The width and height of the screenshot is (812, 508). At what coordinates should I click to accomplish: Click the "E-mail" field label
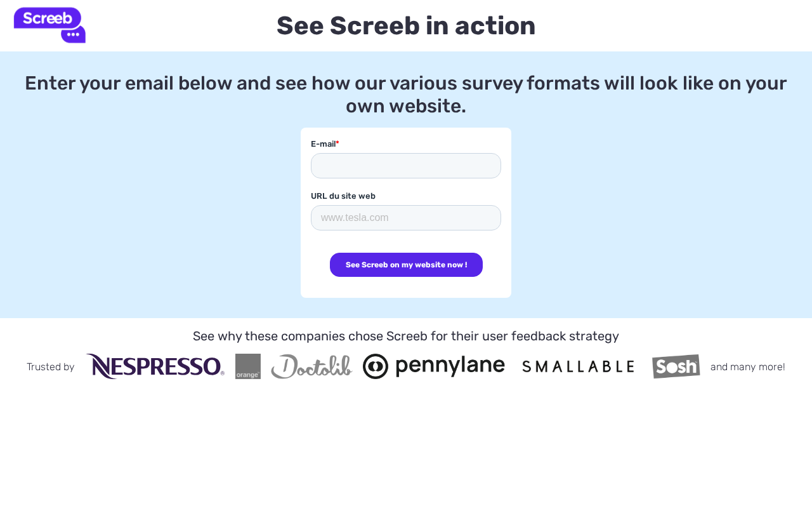(x=323, y=144)
